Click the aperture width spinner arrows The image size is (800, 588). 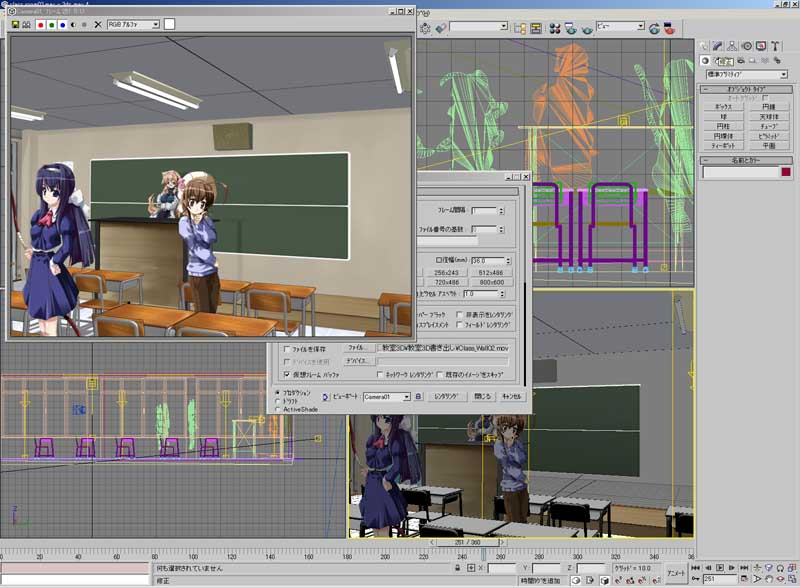508,261
